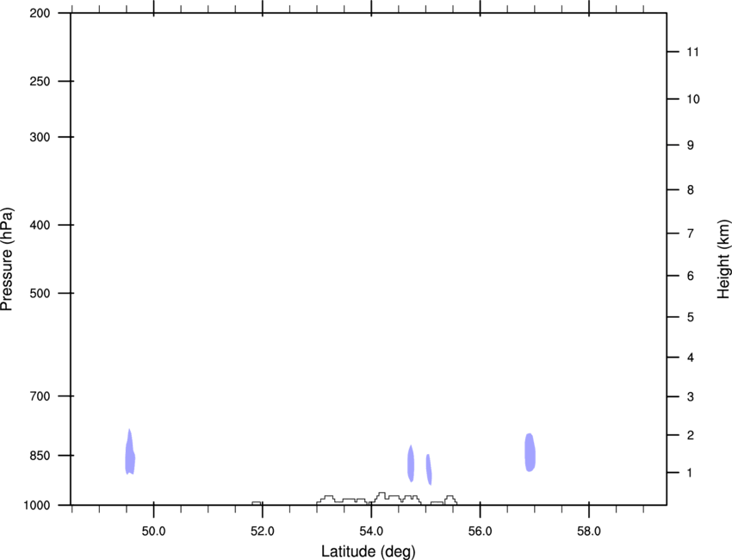Click latitude tick label 50.0
Viewport: 732px width, 560px height.
153,532
